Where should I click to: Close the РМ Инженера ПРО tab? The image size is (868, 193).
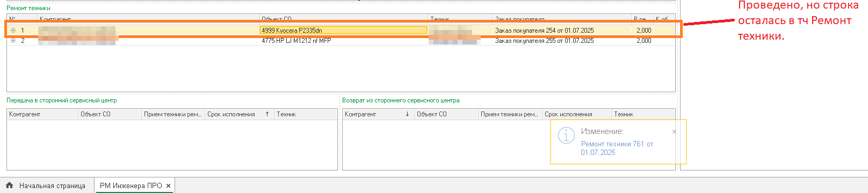(x=168, y=186)
